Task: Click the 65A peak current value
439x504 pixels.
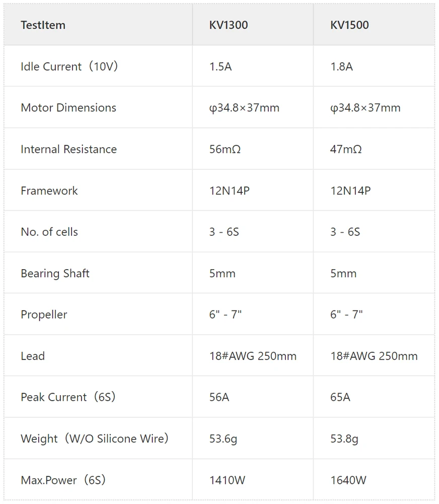Action: [340, 397]
